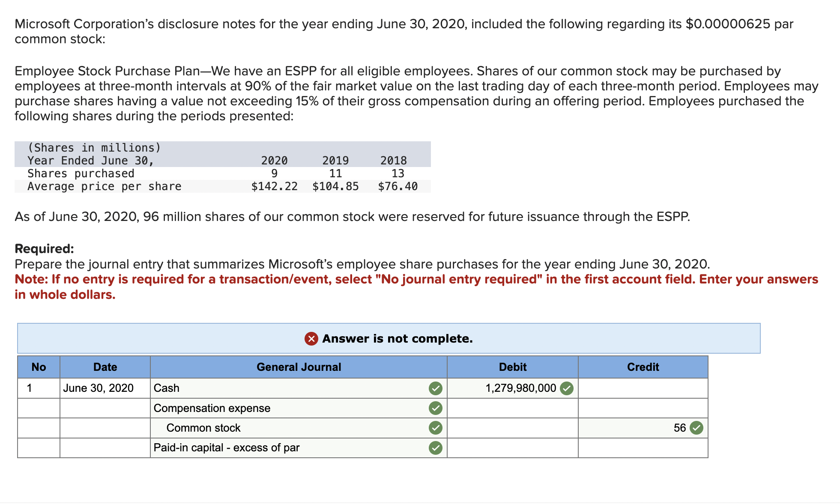Viewport: 840px width, 504px height.
Task: Click the green checkmark beside Common stock account
Action: click(x=435, y=428)
